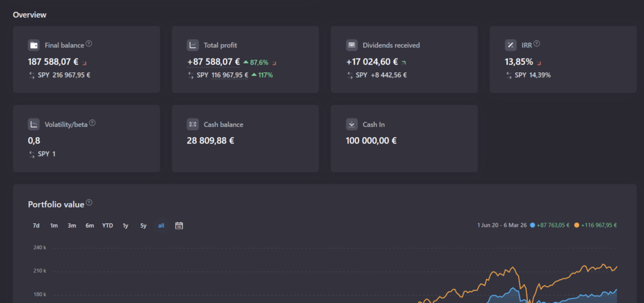Click the SPY compare arrows under Final balance
The height and width of the screenshot is (303, 644).
pos(31,75)
